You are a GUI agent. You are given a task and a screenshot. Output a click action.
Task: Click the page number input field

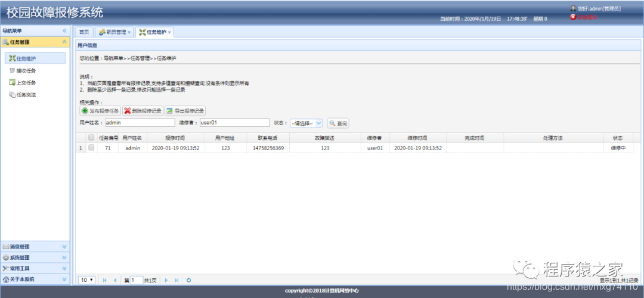pos(137,280)
